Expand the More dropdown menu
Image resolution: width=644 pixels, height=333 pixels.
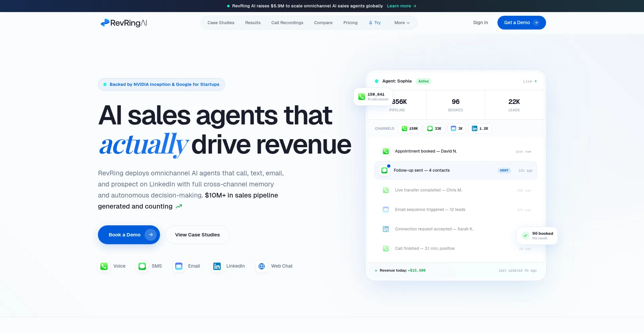(402, 23)
